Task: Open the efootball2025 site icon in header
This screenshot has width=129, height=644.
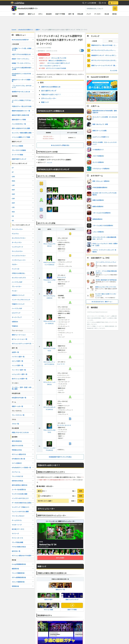Action: 14,8
